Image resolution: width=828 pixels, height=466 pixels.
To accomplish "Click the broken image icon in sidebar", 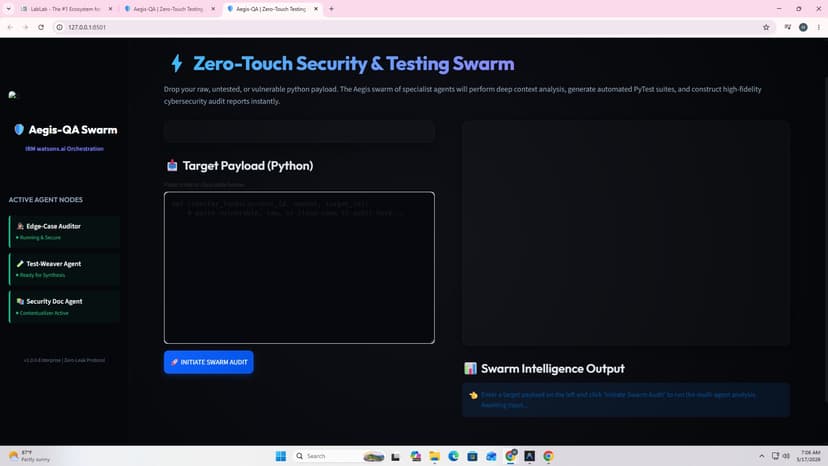I will tap(12, 95).
